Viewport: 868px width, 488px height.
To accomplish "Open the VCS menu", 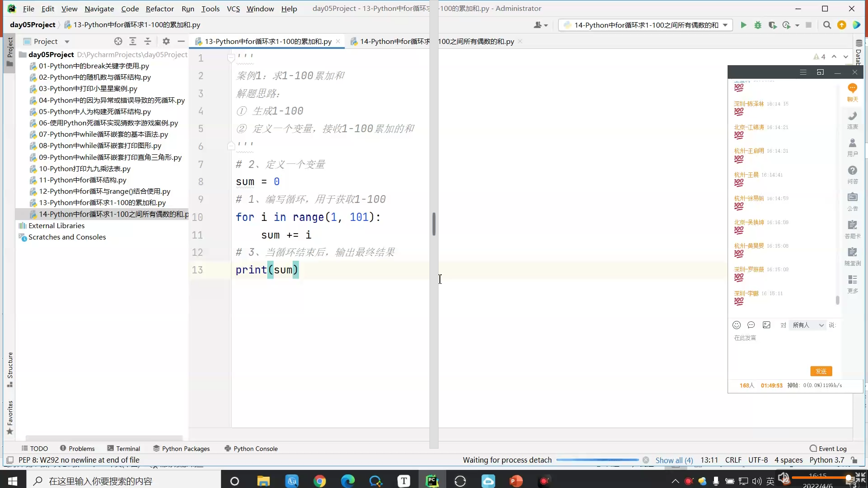I will (233, 9).
